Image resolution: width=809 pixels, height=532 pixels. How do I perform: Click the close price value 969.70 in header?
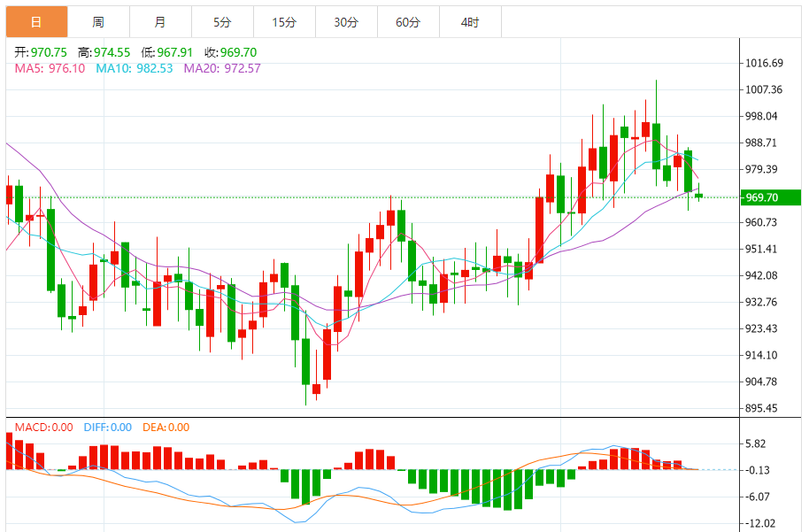(238, 52)
